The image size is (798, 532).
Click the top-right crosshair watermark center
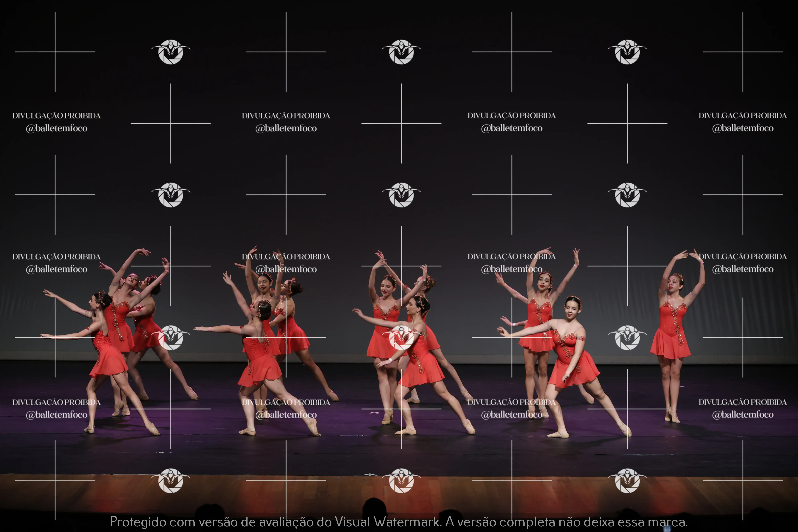(742, 52)
